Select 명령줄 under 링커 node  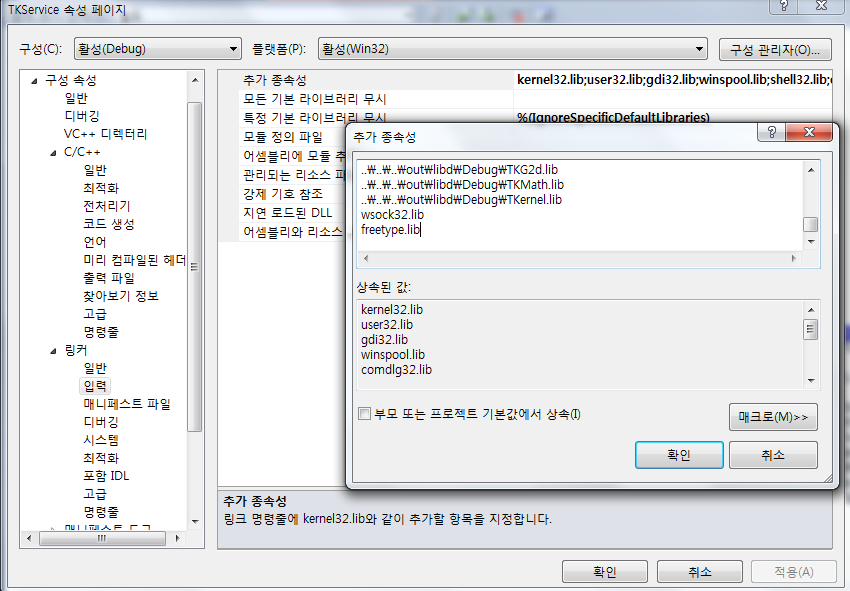[101, 512]
